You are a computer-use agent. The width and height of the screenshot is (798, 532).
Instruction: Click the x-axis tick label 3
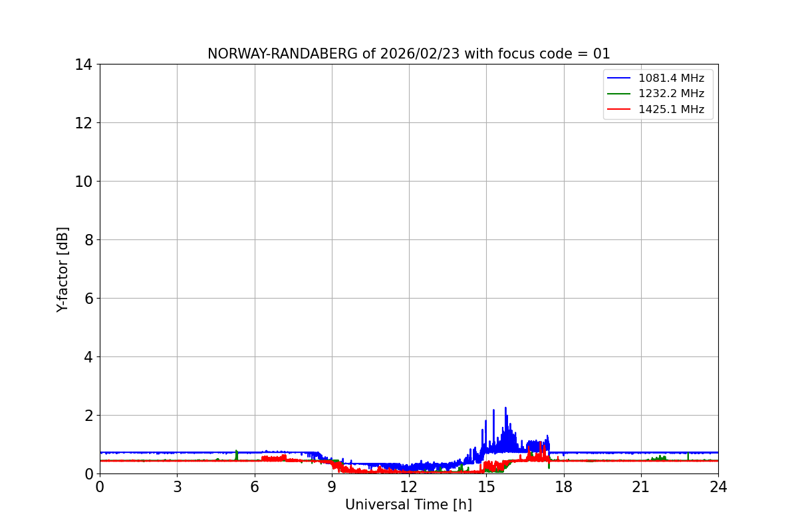coord(177,487)
